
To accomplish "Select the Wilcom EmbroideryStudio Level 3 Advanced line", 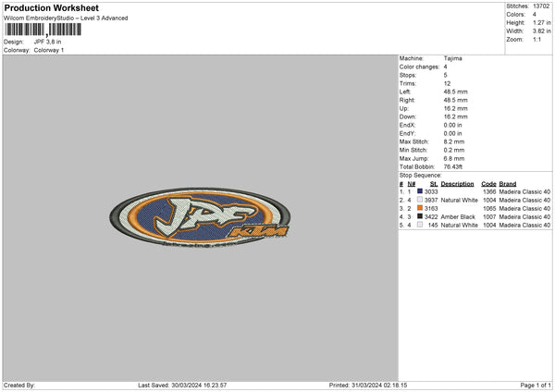I will (x=66, y=18).
